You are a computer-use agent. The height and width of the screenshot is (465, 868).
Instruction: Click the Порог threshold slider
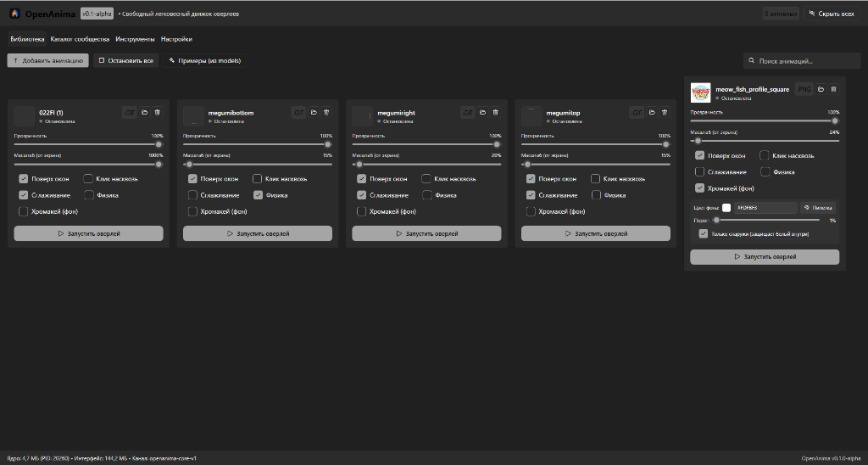coord(766,220)
